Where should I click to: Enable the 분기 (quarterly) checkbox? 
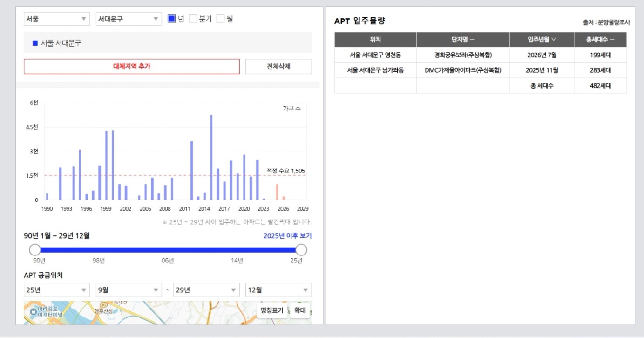[x=193, y=19]
